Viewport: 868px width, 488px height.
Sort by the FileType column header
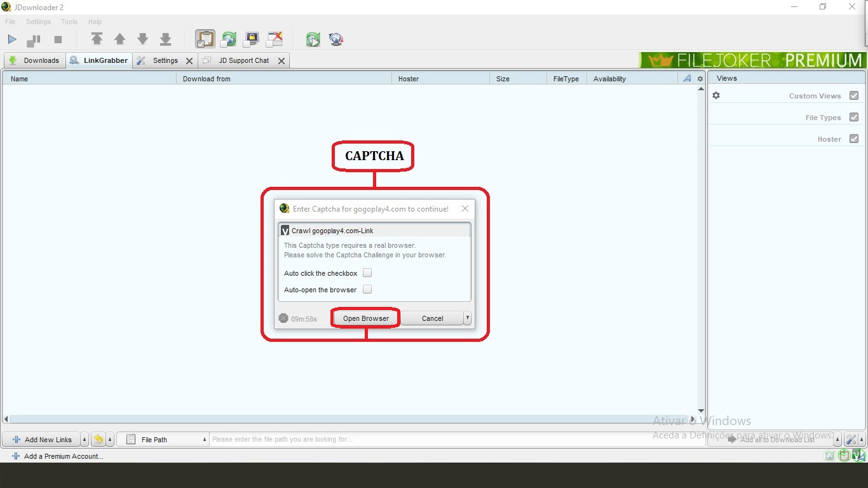tap(567, 79)
